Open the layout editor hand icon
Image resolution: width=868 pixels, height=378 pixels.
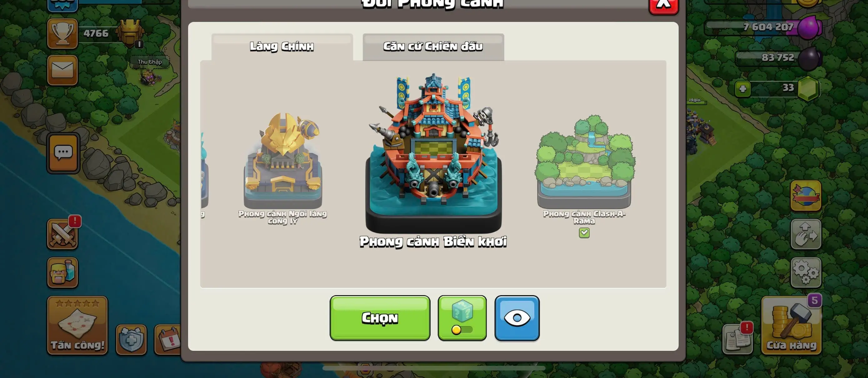806,234
